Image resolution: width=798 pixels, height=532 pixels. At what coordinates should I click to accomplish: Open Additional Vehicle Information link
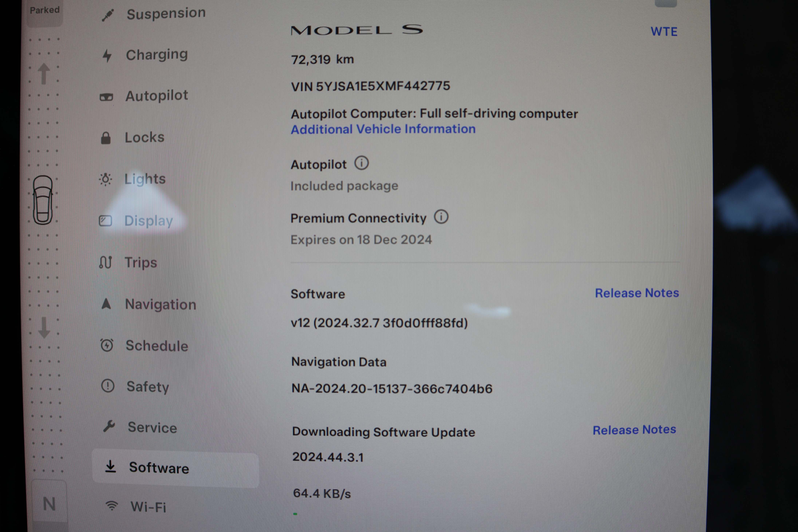tap(383, 129)
